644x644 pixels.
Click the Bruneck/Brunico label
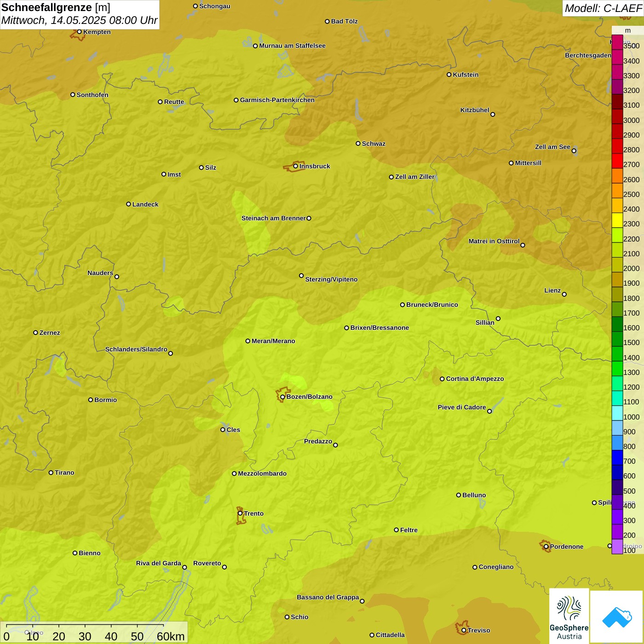pyautogui.click(x=432, y=305)
